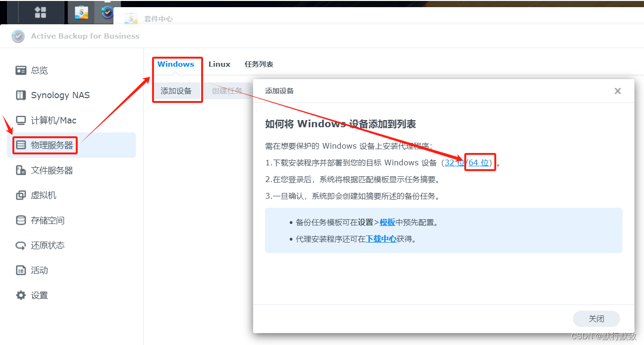This screenshot has height=345, width=644.
Task: Open 虚拟机 section
Action: pyautogui.click(x=72, y=195)
